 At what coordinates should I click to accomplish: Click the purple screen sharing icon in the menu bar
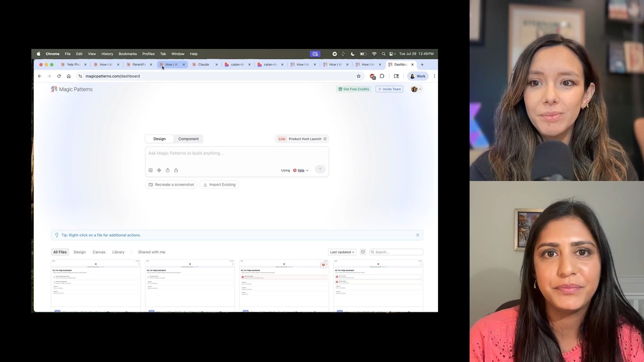pos(315,54)
